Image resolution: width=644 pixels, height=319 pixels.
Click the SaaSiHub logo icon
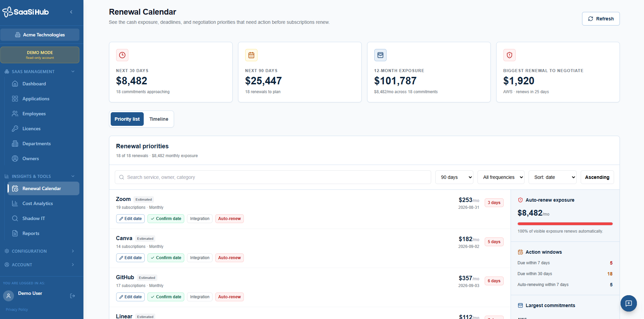7,12
